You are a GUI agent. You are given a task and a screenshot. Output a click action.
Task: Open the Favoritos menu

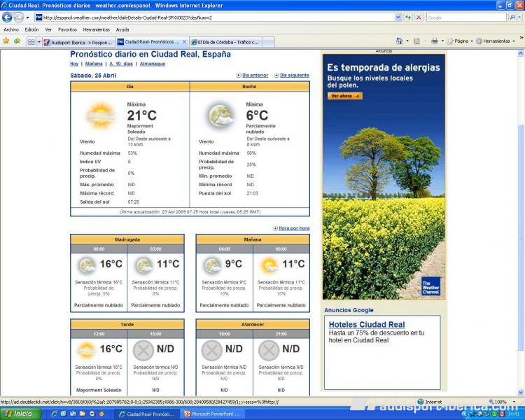pyautogui.click(x=67, y=29)
